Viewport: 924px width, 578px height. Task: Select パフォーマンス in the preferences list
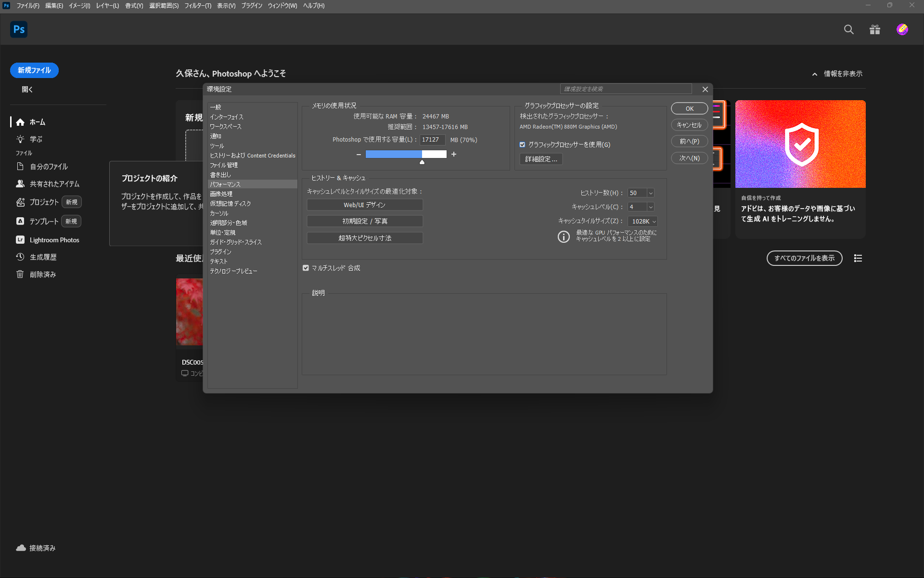click(225, 184)
